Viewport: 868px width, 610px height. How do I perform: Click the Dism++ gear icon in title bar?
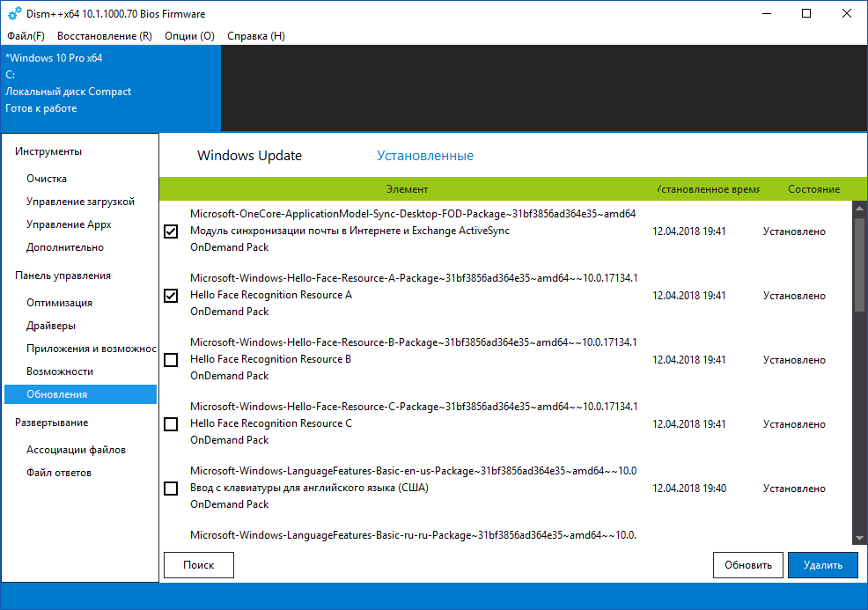click(14, 13)
